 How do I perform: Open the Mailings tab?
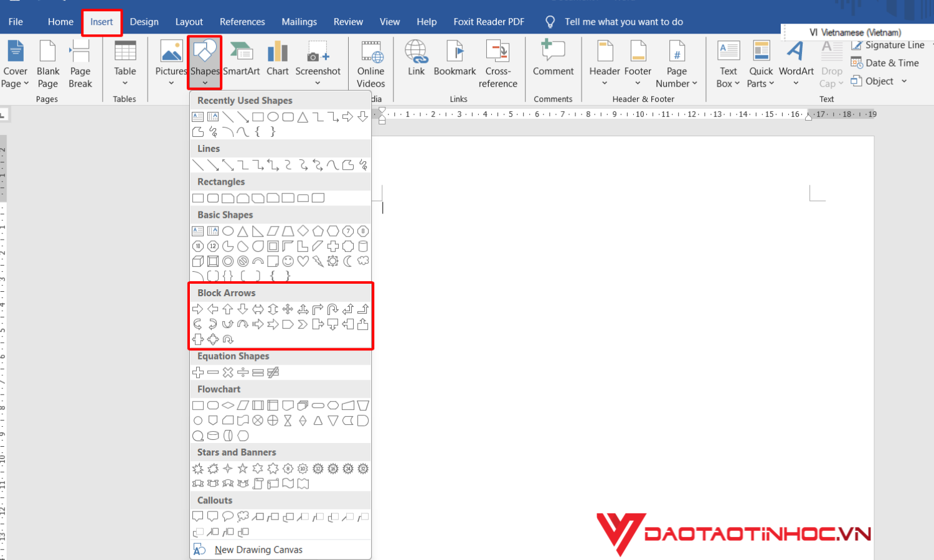(x=300, y=22)
